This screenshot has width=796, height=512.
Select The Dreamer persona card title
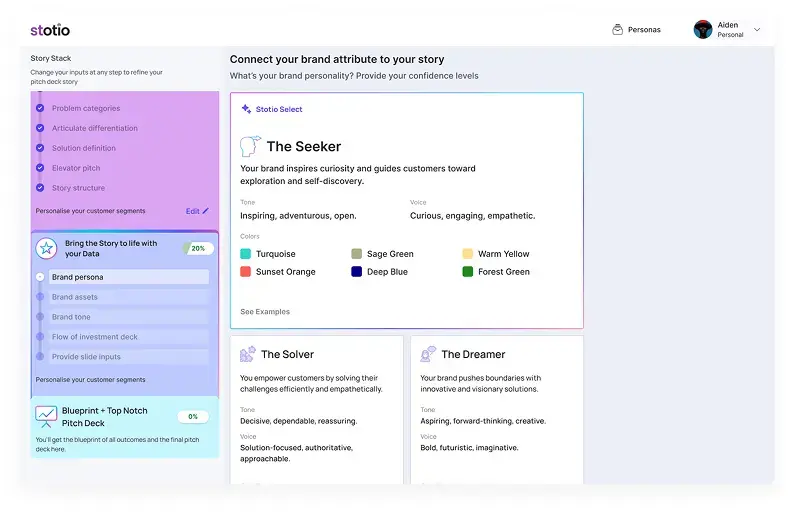point(473,354)
